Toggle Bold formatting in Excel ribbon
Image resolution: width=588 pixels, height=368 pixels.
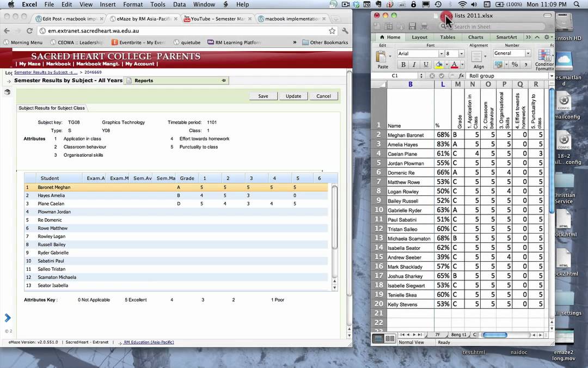click(403, 65)
